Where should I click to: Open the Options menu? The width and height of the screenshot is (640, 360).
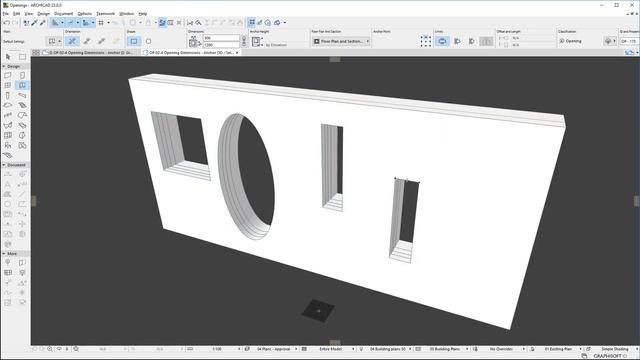point(84,13)
